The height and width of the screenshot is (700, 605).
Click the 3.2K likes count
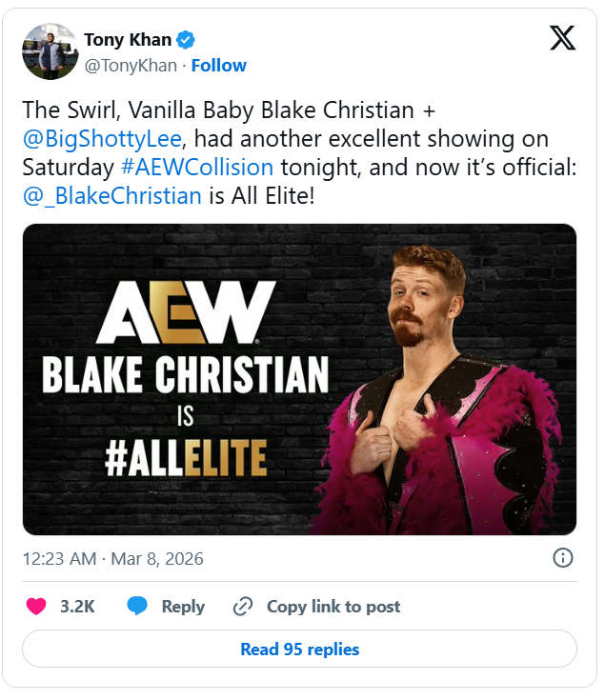click(77, 607)
